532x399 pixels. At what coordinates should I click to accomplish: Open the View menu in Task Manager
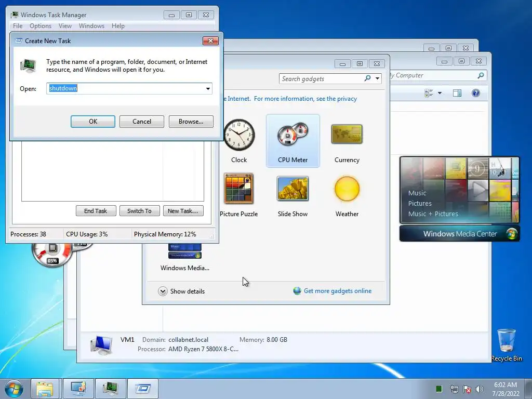coord(65,26)
